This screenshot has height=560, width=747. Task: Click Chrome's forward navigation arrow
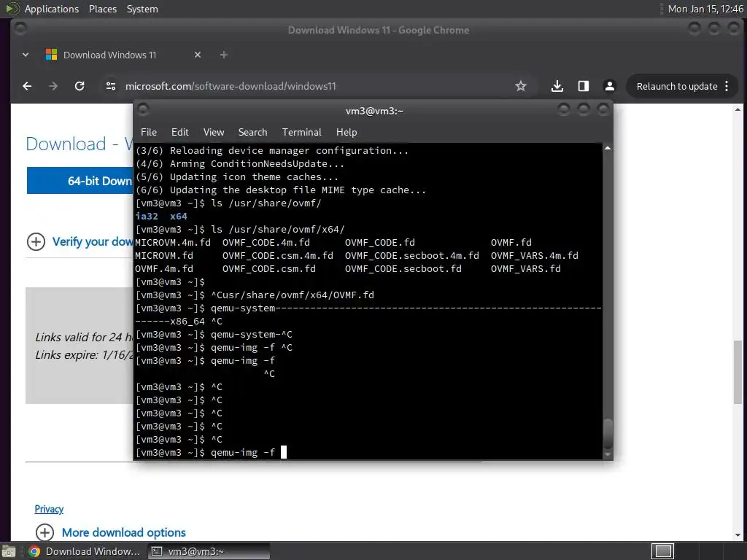tap(53, 86)
